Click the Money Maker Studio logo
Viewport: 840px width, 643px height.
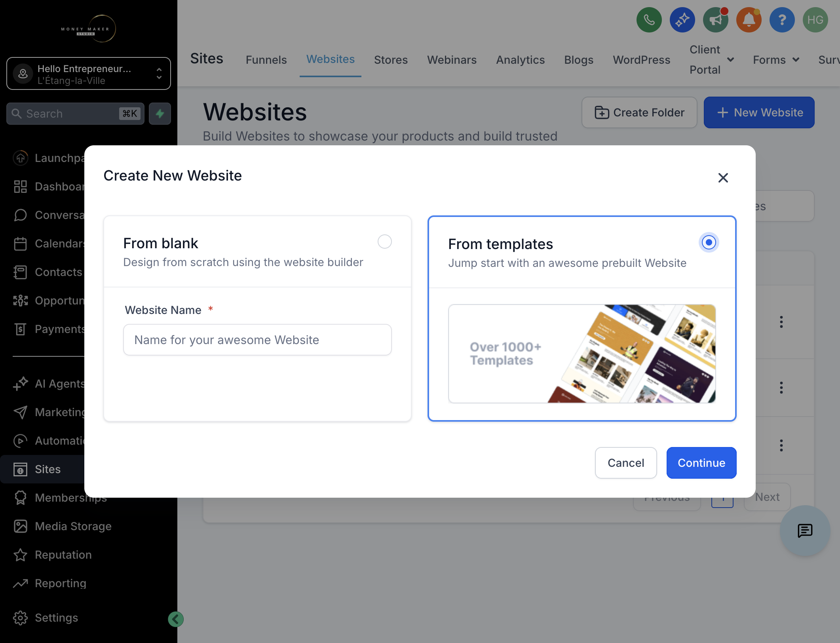[x=88, y=29]
